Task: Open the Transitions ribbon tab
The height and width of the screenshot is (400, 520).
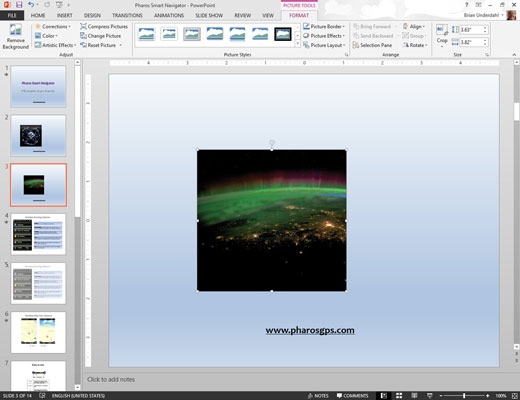Action: 127,15
